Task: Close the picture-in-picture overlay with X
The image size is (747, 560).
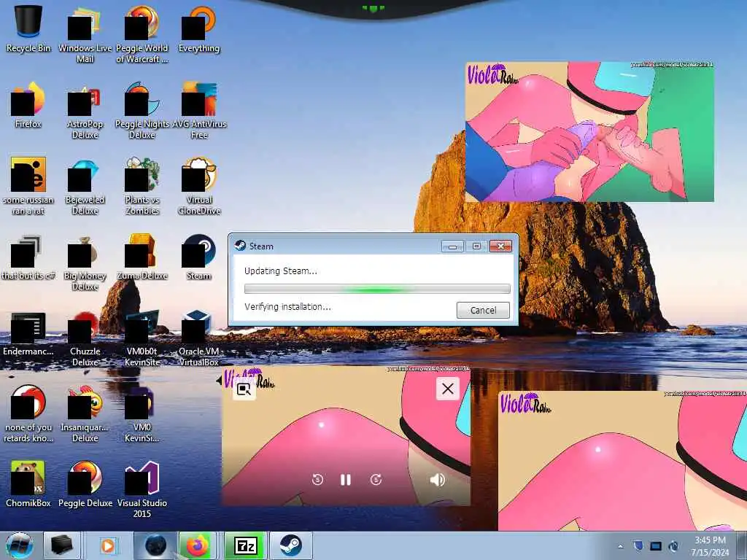Action: click(x=448, y=389)
